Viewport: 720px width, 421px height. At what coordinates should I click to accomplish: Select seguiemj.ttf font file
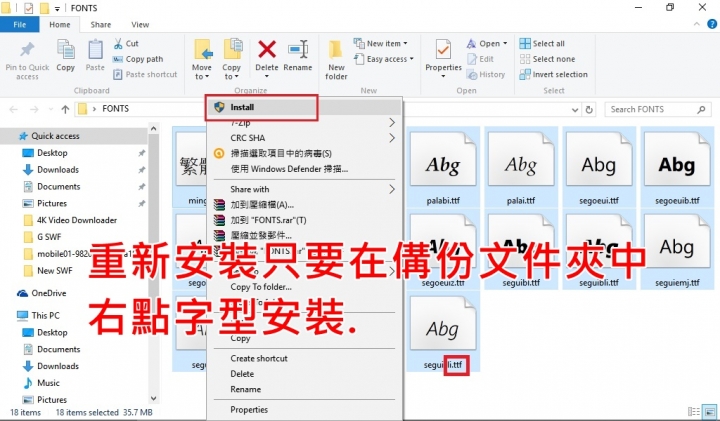[x=677, y=250]
